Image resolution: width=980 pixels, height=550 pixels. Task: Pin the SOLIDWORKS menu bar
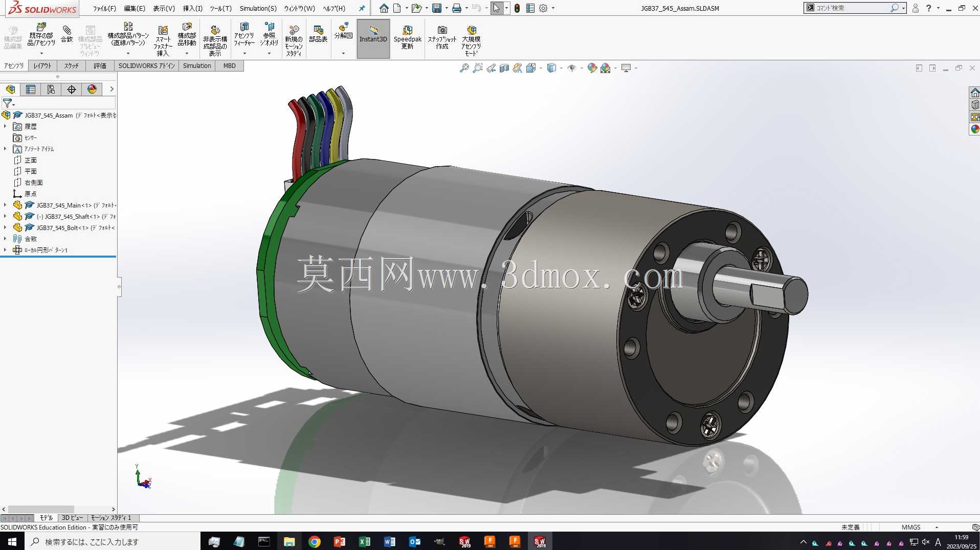pos(362,8)
